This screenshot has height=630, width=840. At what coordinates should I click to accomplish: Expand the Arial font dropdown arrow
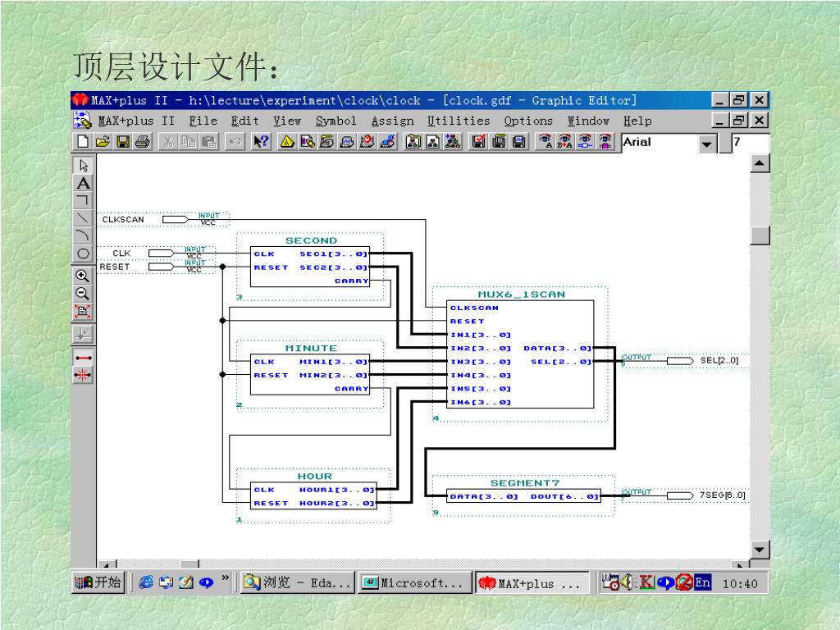[x=707, y=143]
